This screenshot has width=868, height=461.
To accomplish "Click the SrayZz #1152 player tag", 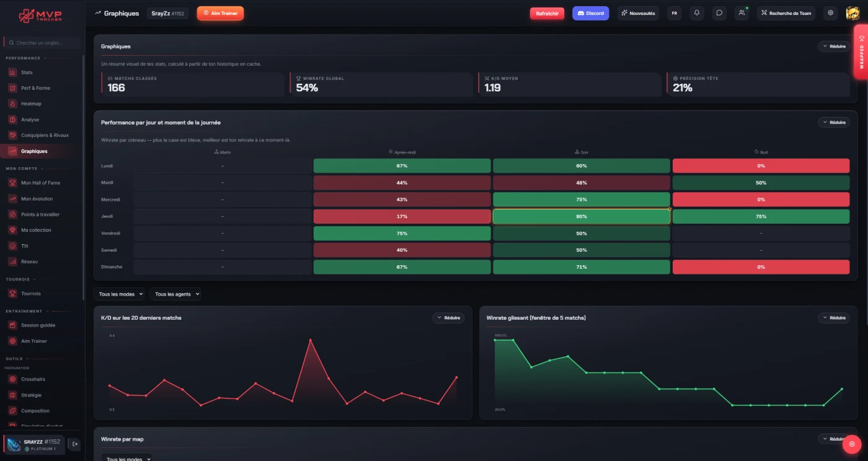I will click(168, 13).
